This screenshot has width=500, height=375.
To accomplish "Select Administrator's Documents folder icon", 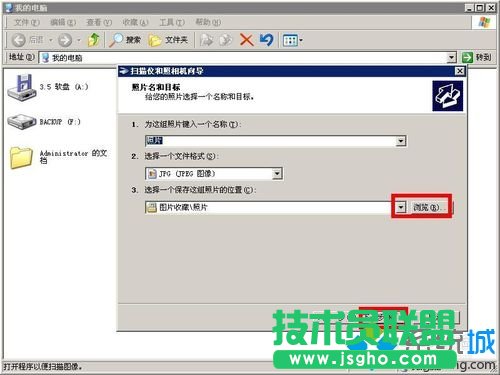I will (21, 158).
